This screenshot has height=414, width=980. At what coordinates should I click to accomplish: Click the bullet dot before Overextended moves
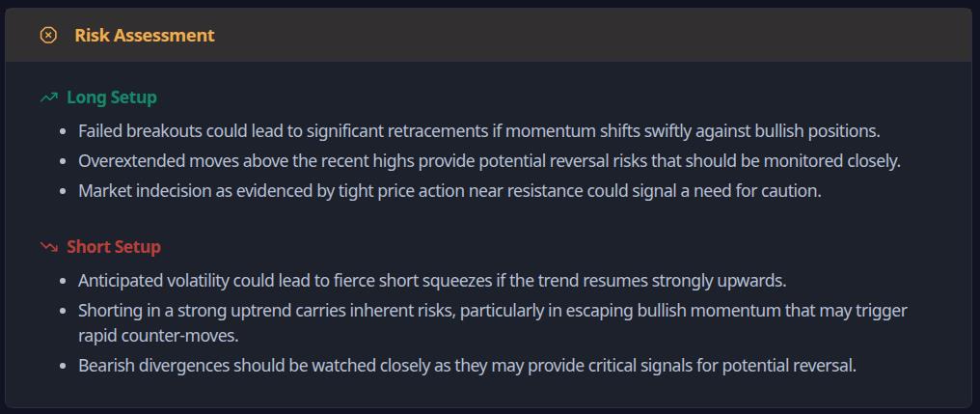(x=63, y=162)
